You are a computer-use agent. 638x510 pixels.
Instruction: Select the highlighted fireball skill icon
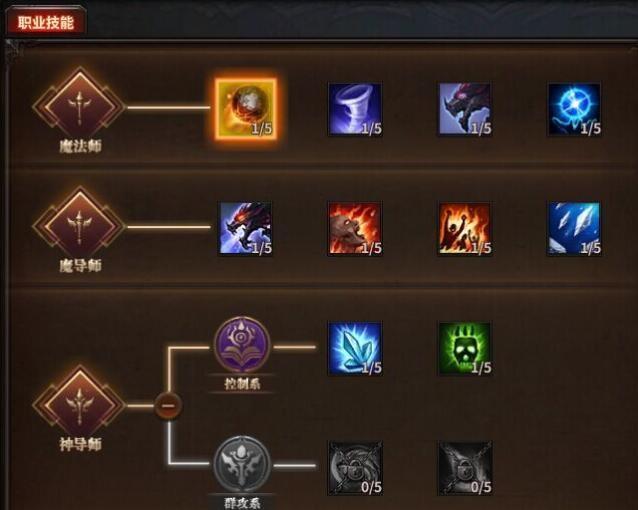point(246,109)
